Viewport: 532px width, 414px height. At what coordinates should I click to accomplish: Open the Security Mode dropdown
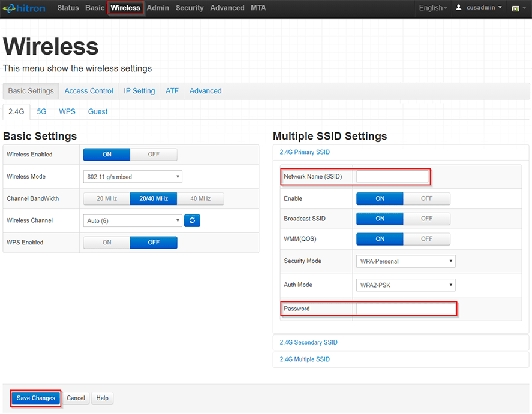[x=406, y=261]
